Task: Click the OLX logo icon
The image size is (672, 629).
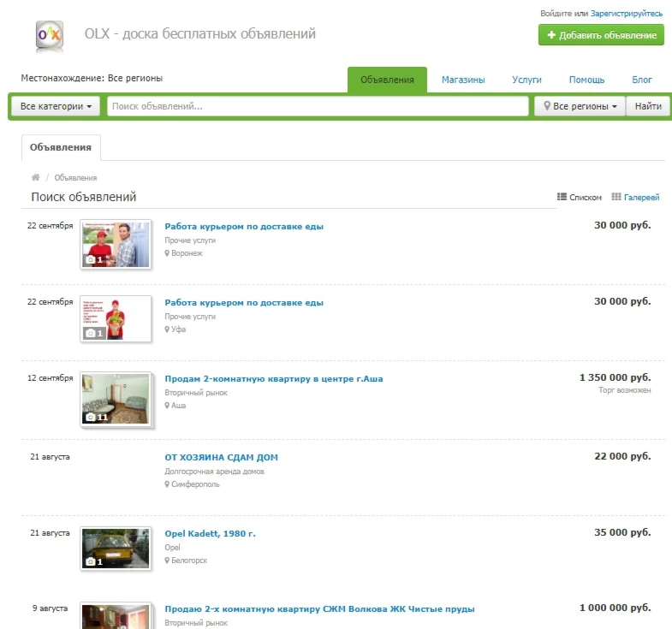Action: (50, 35)
